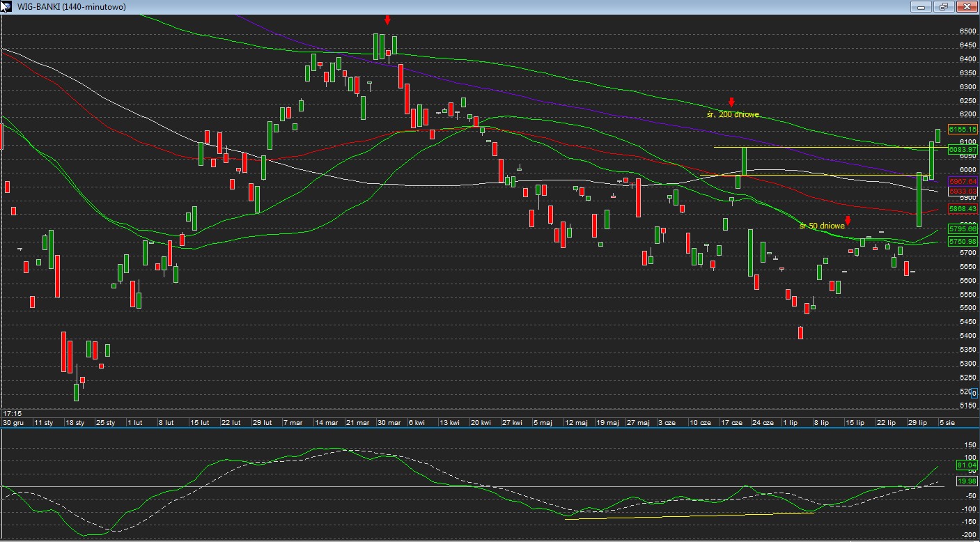980x542 pixels.
Task: Select red arrow above 200-day average label
Action: click(731, 102)
